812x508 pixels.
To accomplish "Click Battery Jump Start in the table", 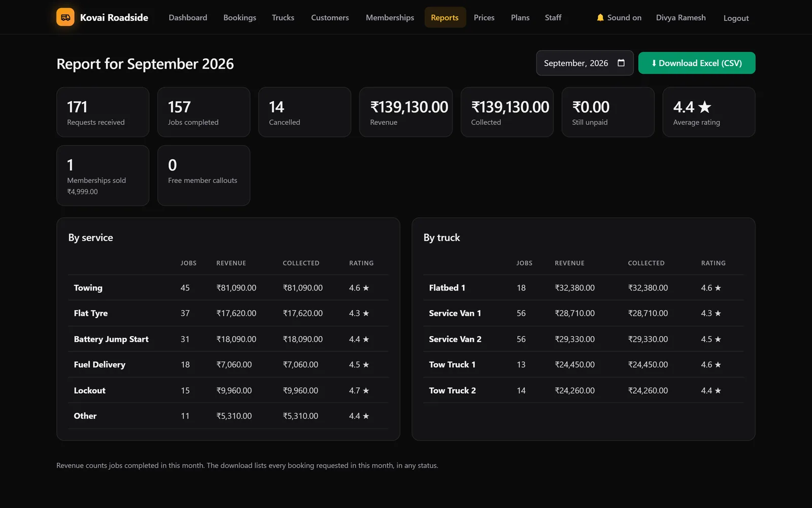I will 111,339.
